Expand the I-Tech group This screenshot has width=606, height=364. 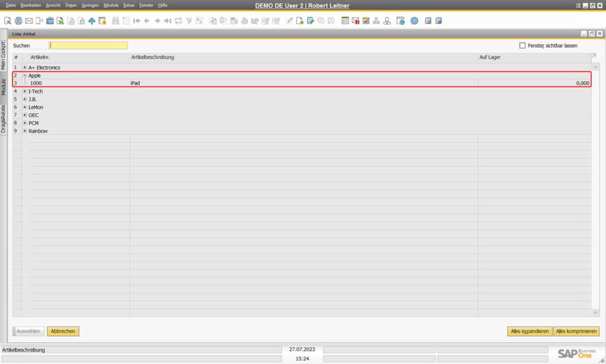25,91
